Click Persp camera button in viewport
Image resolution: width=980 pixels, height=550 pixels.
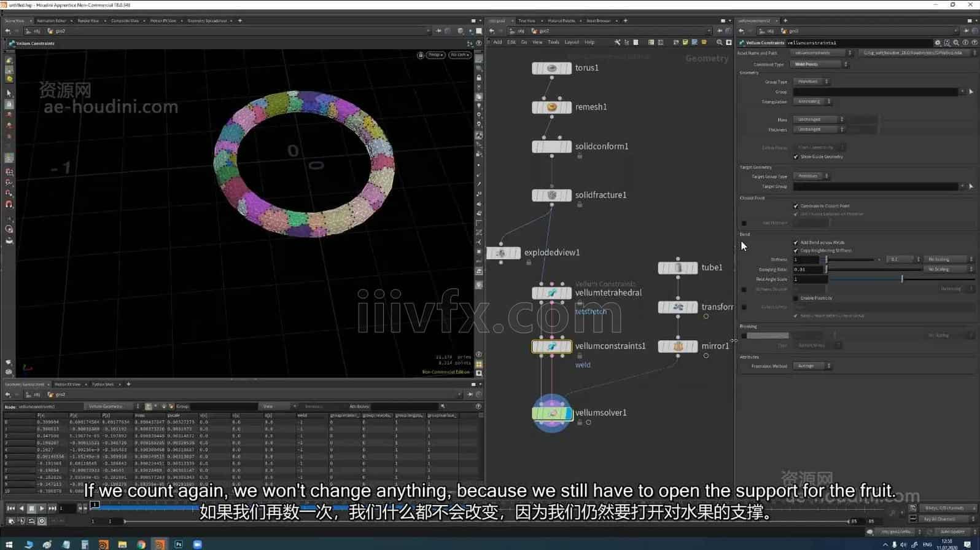click(435, 55)
